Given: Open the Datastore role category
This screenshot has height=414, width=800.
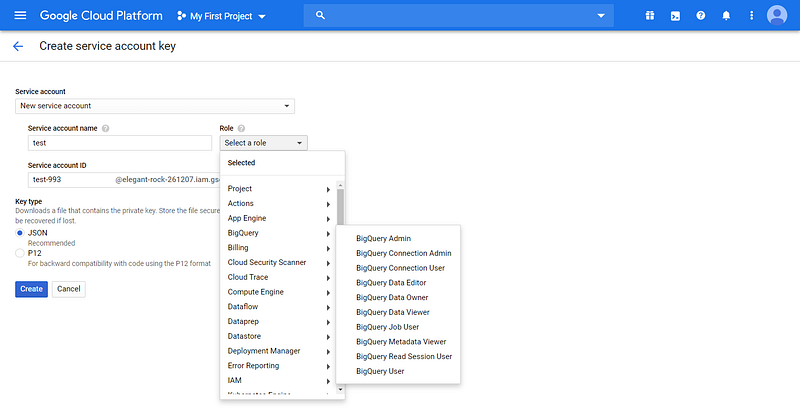Looking at the screenshot, I should [279, 336].
